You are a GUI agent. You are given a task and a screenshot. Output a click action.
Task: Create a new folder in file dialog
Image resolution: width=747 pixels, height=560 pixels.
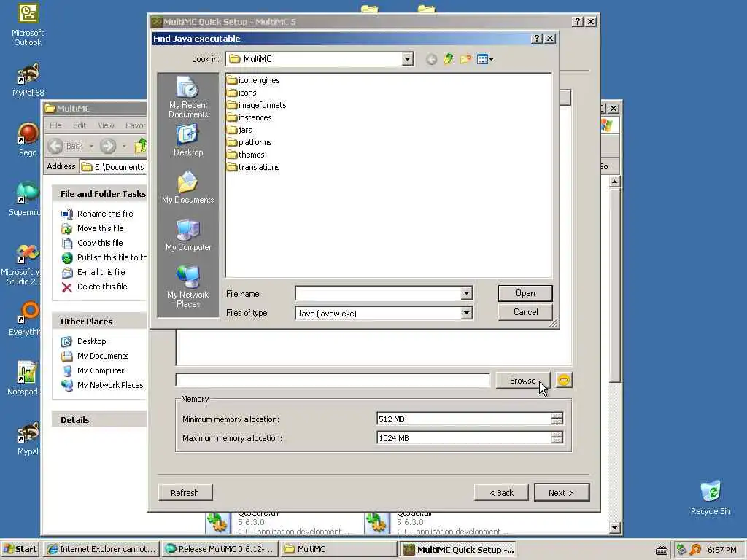[465, 59]
